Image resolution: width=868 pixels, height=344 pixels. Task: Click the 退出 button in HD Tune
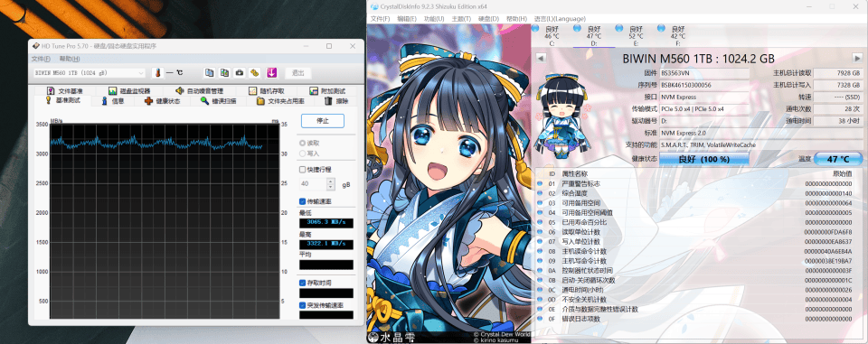(x=297, y=73)
